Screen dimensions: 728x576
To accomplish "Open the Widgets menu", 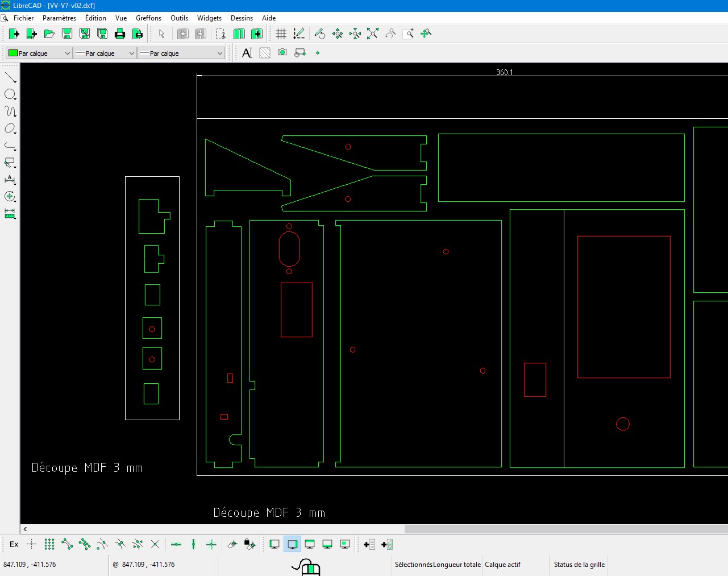I will (209, 18).
